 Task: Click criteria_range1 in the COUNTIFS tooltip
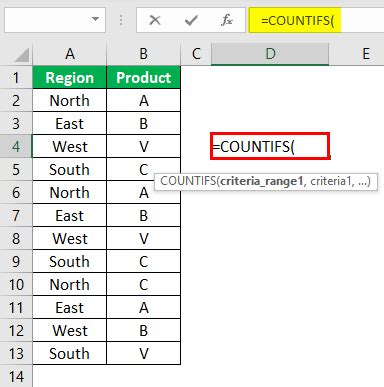[x=262, y=181]
